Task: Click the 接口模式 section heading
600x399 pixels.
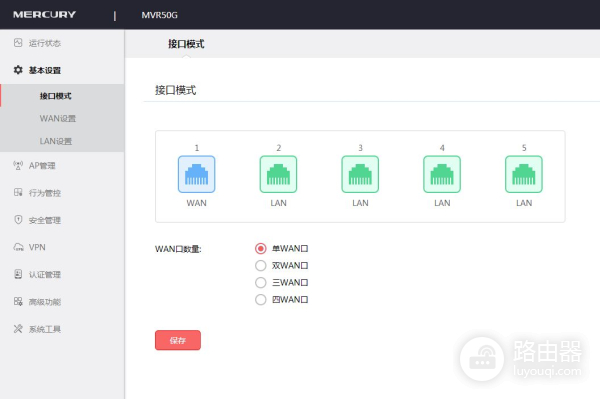Action: [x=175, y=90]
